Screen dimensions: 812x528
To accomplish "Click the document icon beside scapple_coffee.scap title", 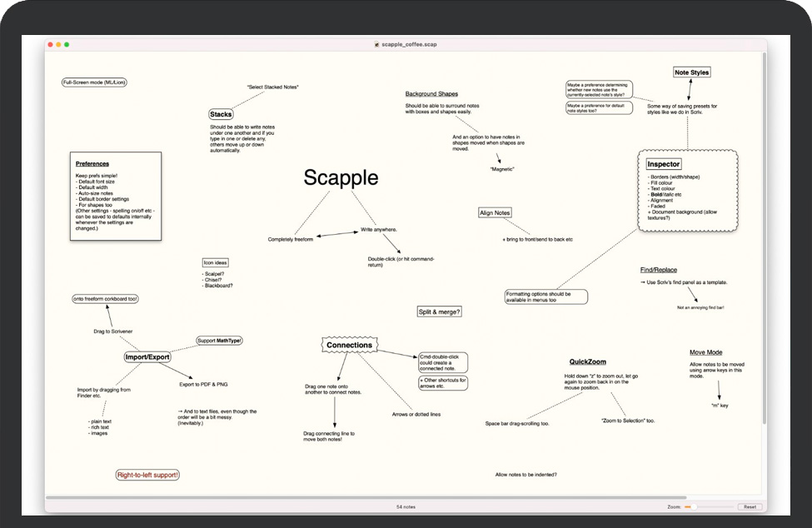I will pos(377,44).
